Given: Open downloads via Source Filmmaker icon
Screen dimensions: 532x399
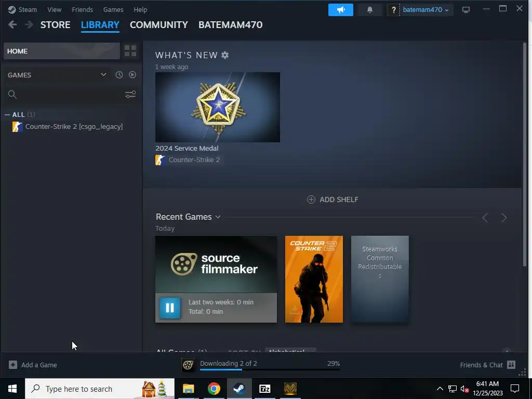Looking at the screenshot, I should (x=188, y=365).
